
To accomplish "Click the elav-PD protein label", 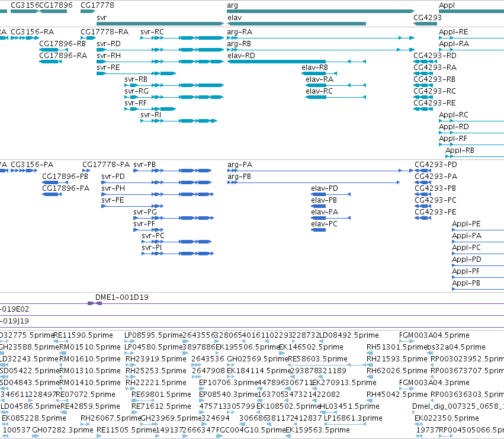I will pyautogui.click(x=325, y=188).
